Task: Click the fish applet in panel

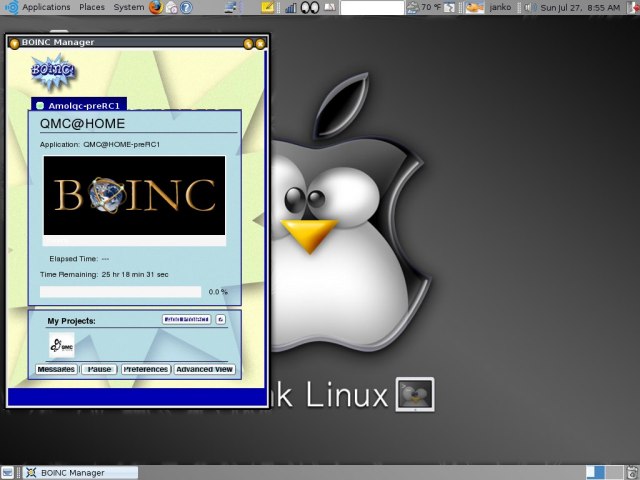Action: 475,7
